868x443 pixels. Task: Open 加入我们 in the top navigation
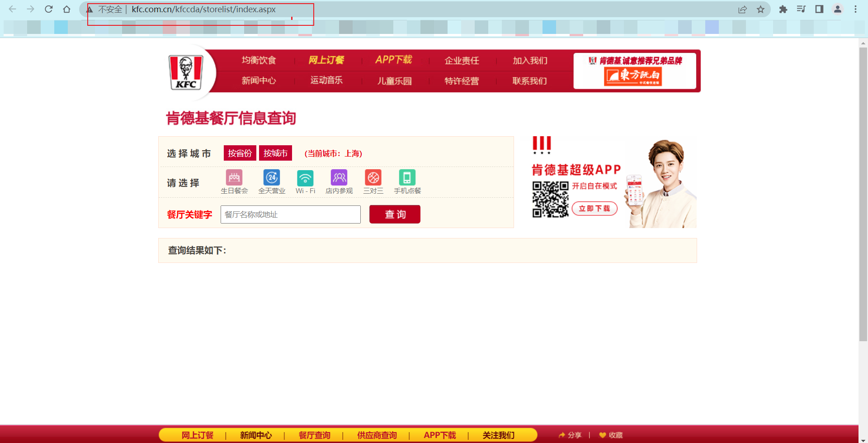coord(530,60)
